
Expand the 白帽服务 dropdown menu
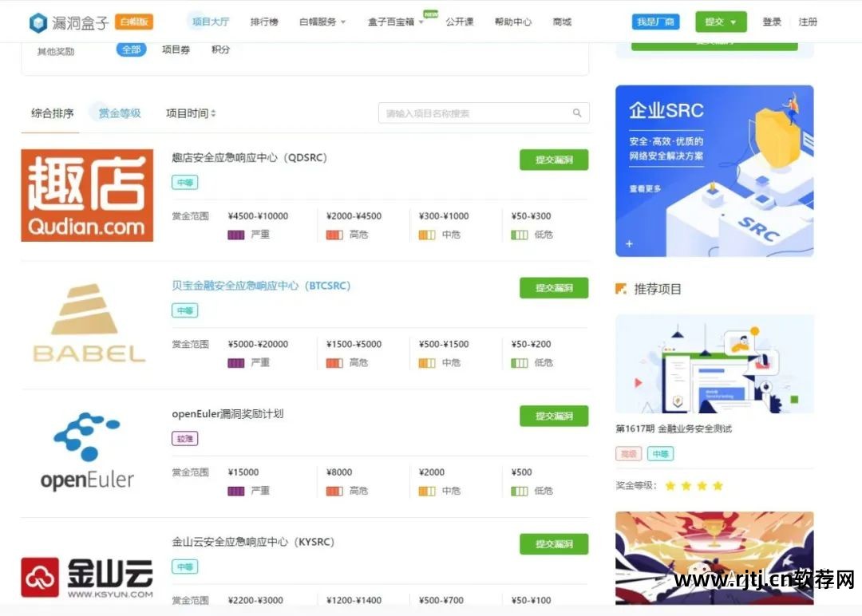[x=322, y=22]
